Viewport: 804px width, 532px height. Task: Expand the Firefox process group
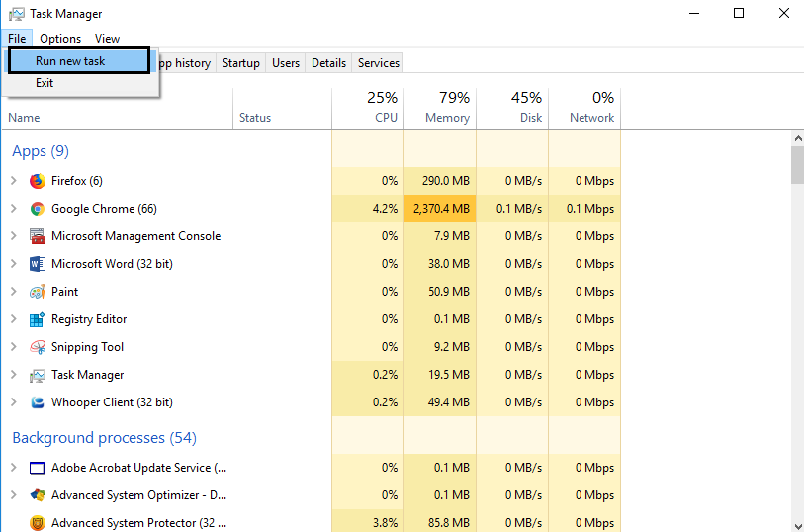[x=14, y=180]
